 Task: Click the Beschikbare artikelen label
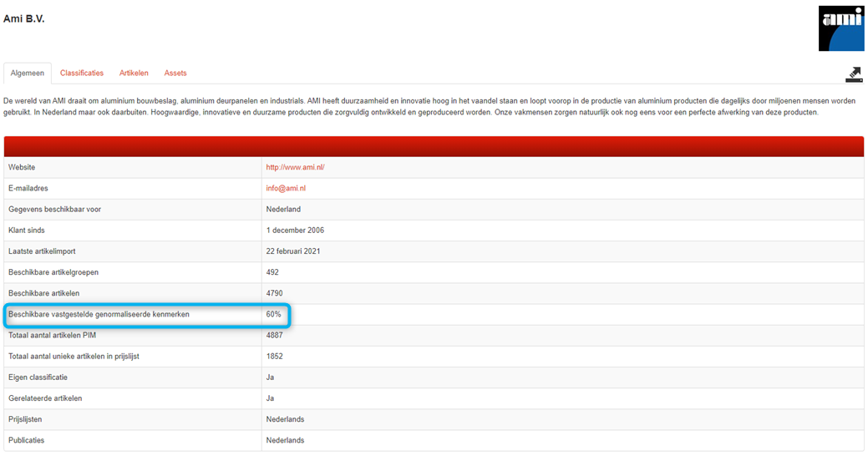(x=43, y=293)
